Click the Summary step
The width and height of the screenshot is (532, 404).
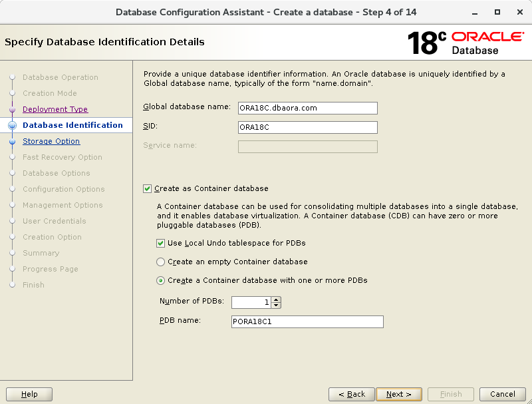click(x=41, y=253)
